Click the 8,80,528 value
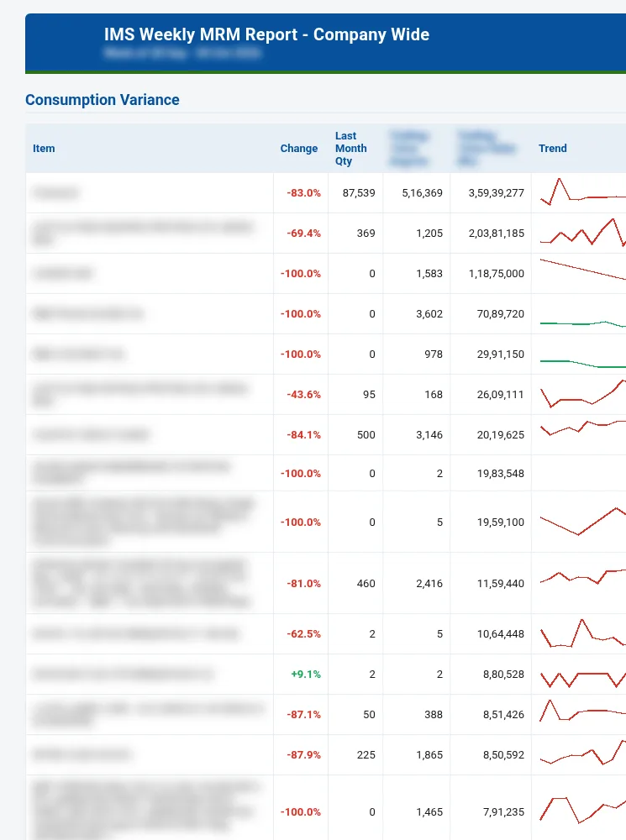Viewport: 626px width, 840px height. coord(504,674)
